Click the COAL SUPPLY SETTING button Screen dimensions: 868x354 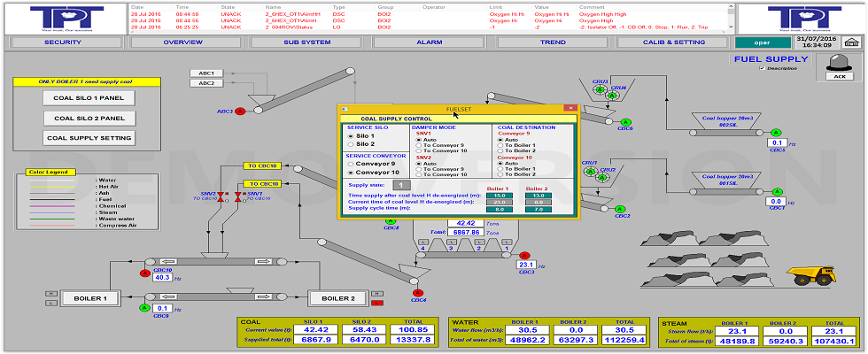[89, 137]
